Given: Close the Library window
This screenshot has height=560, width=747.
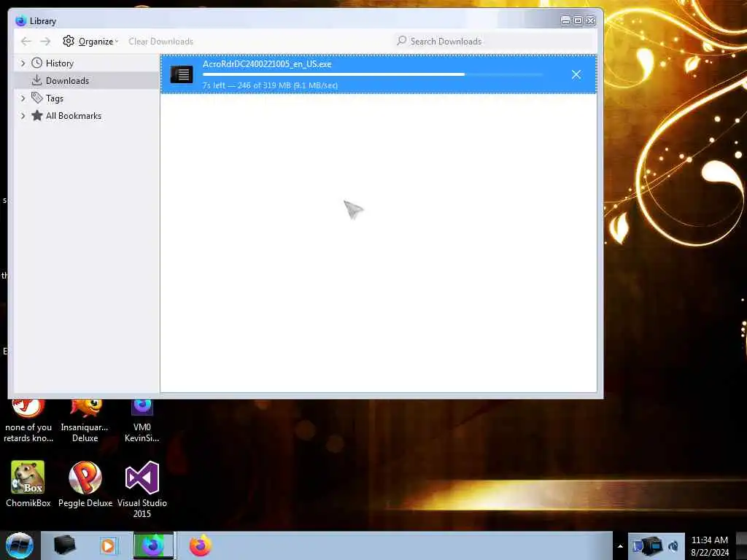Looking at the screenshot, I should (590, 20).
